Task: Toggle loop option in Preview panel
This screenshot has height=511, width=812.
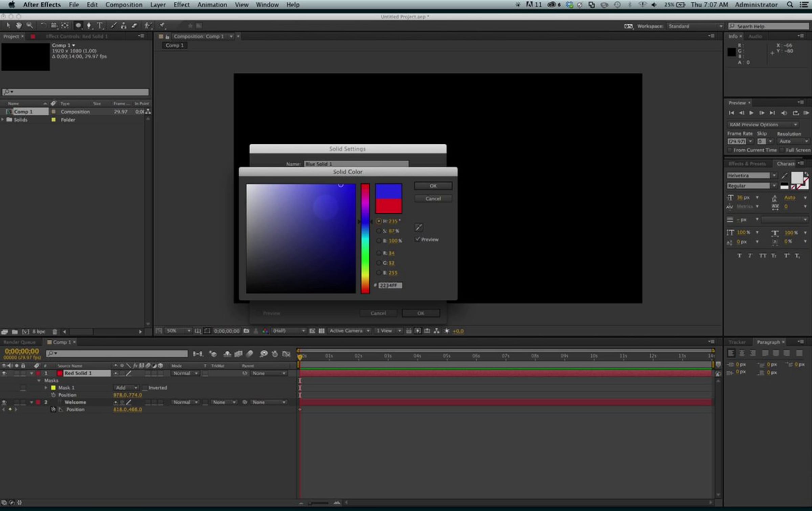Action: (x=795, y=113)
